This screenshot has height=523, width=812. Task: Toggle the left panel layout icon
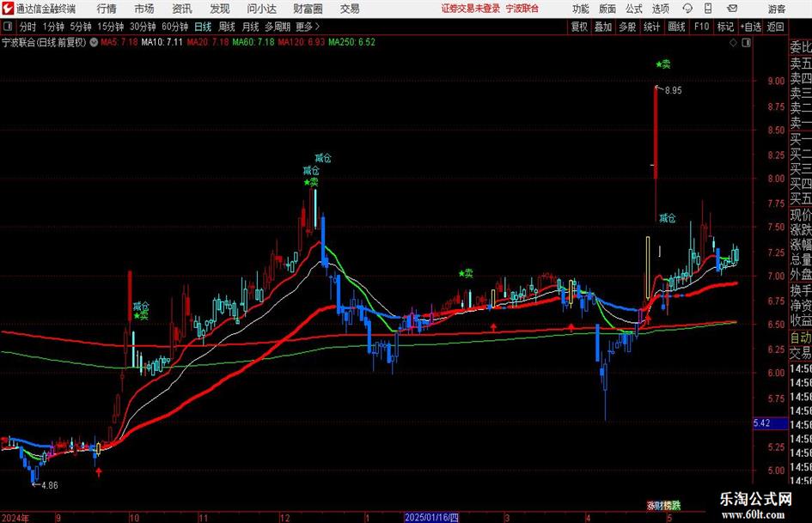pyautogui.click(x=9, y=27)
